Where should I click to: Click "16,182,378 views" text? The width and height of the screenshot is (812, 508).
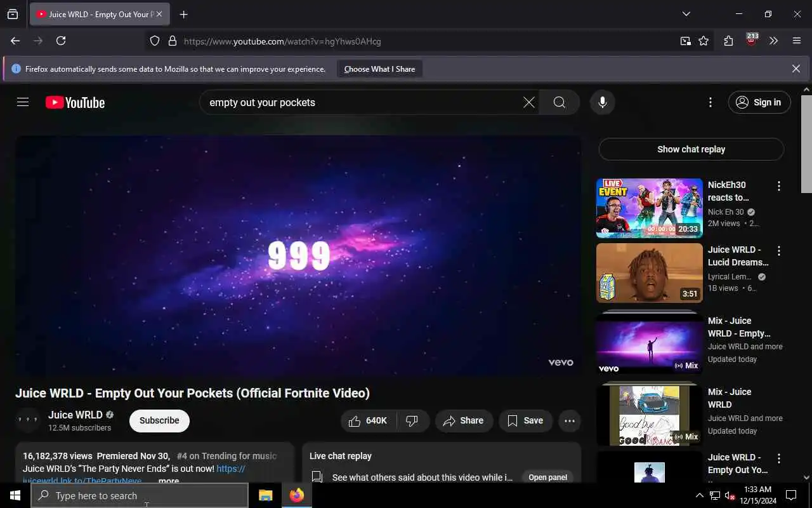point(57,456)
